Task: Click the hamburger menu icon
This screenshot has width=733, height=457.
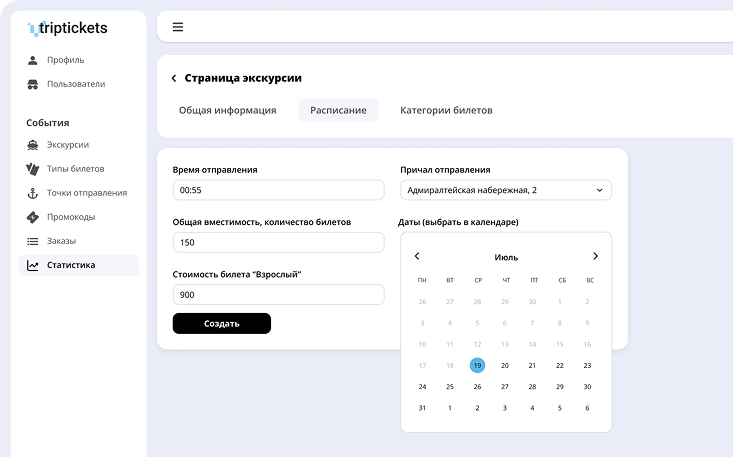Action: tap(178, 27)
